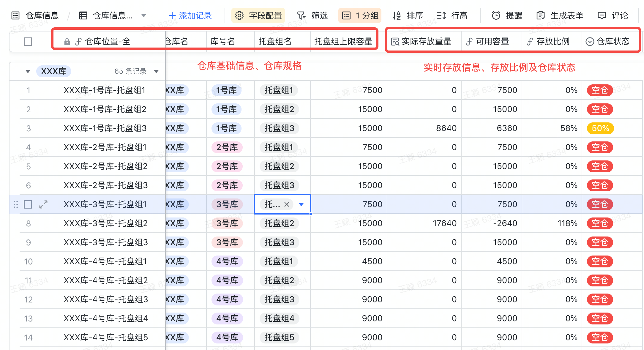The width and height of the screenshot is (644, 350).
Task: Open the comment bubble icon
Action: pyautogui.click(x=602, y=15)
